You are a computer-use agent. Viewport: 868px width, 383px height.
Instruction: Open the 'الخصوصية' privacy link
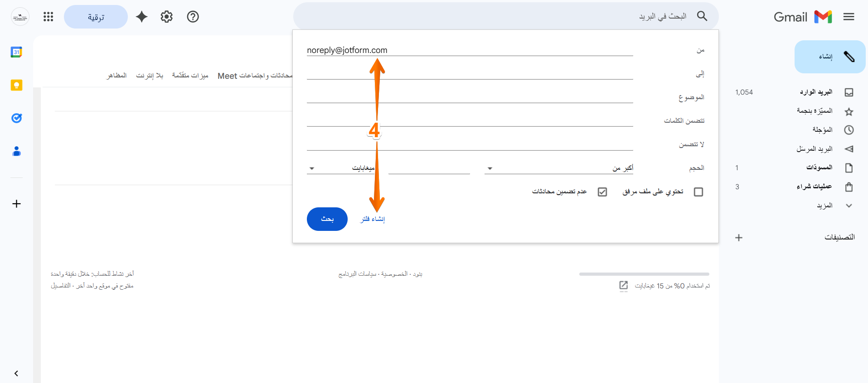tap(394, 274)
